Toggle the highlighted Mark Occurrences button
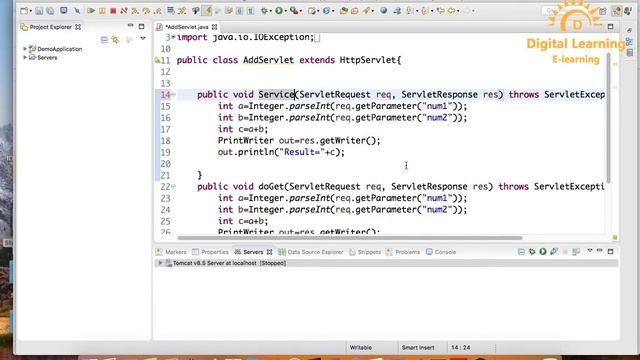The image size is (640, 360). [x=207, y=11]
